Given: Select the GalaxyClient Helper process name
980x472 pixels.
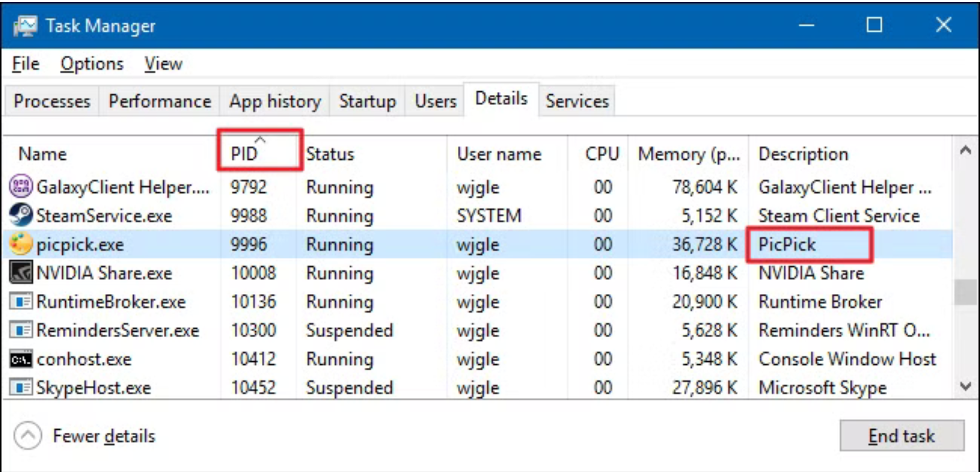Looking at the screenshot, I should 123,187.
